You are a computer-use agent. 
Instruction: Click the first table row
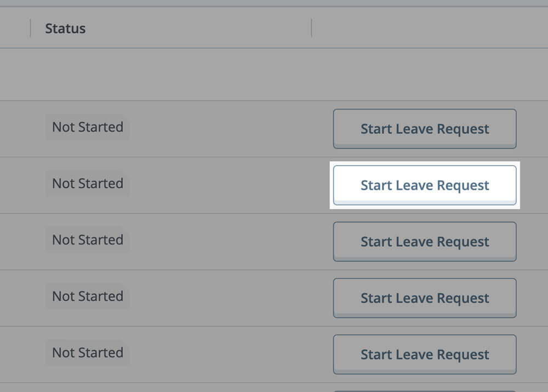point(219,128)
